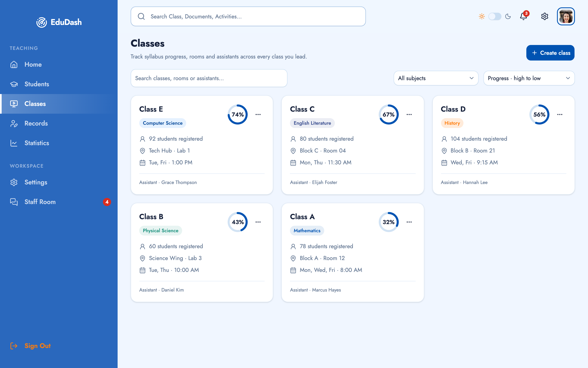The height and width of the screenshot is (368, 588).
Task: Click the Physical Science tag
Action: point(160,231)
